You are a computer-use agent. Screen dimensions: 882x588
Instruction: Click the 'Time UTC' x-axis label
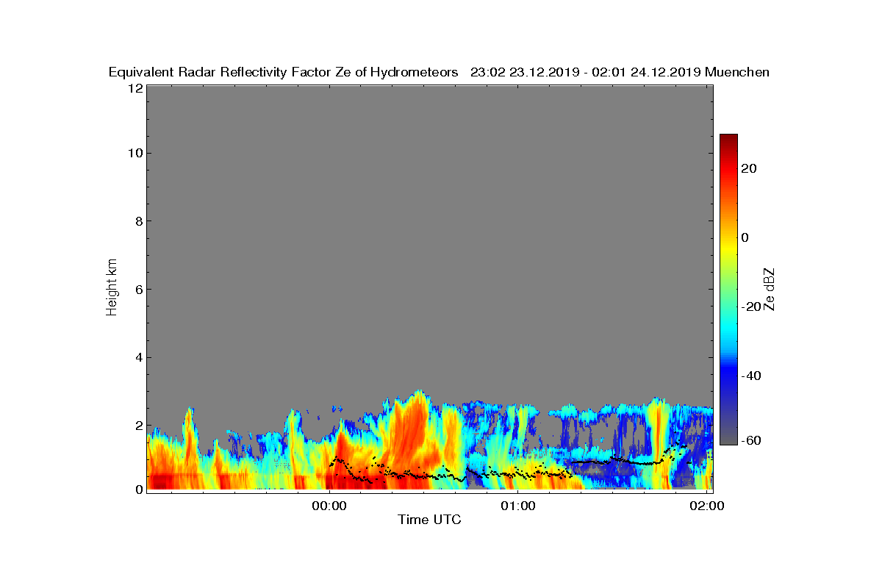(429, 520)
